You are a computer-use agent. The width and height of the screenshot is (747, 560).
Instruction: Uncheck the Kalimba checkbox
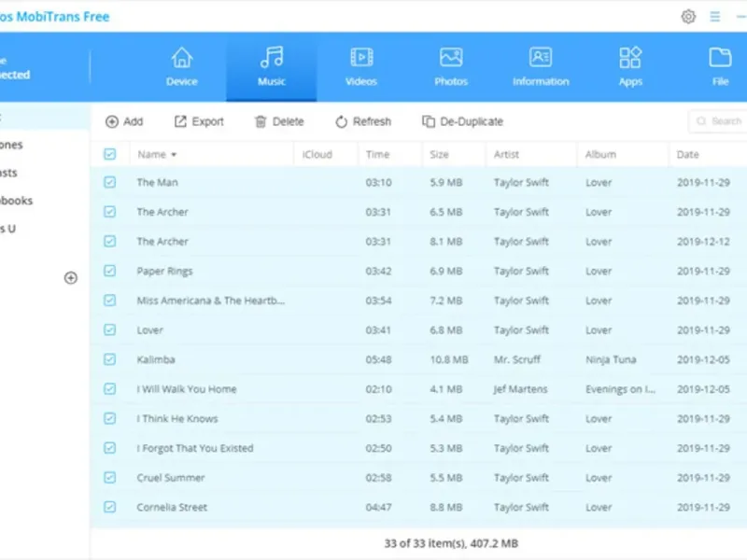click(109, 359)
